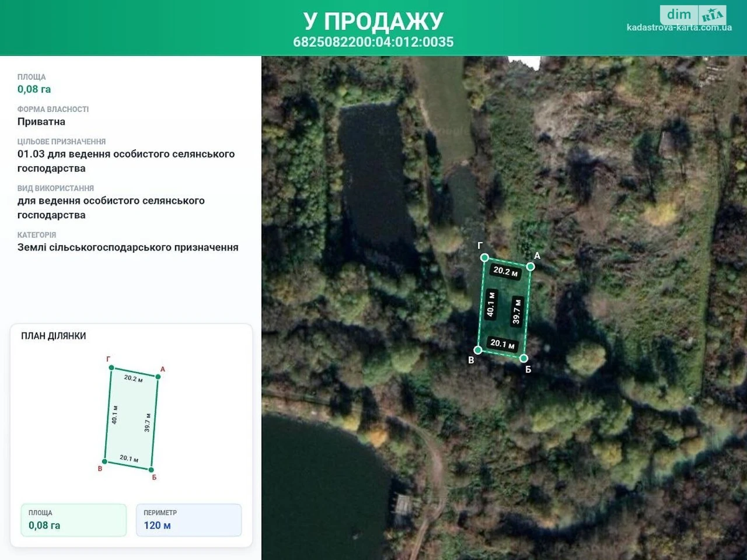Click the green 0,08 га value under the header
747x560 pixels.
click(x=34, y=89)
